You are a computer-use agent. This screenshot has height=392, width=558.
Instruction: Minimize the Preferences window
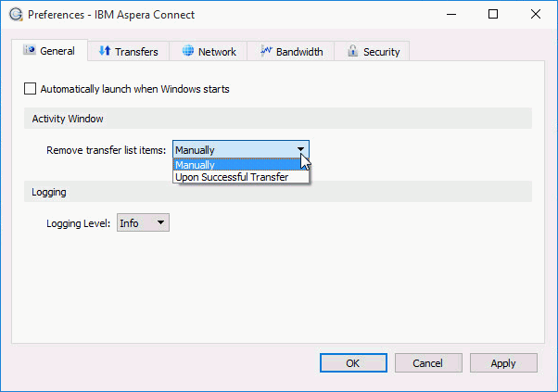pos(450,15)
